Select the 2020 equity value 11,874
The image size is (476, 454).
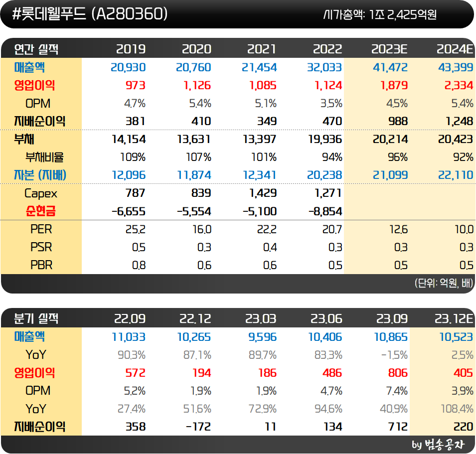pos(194,175)
